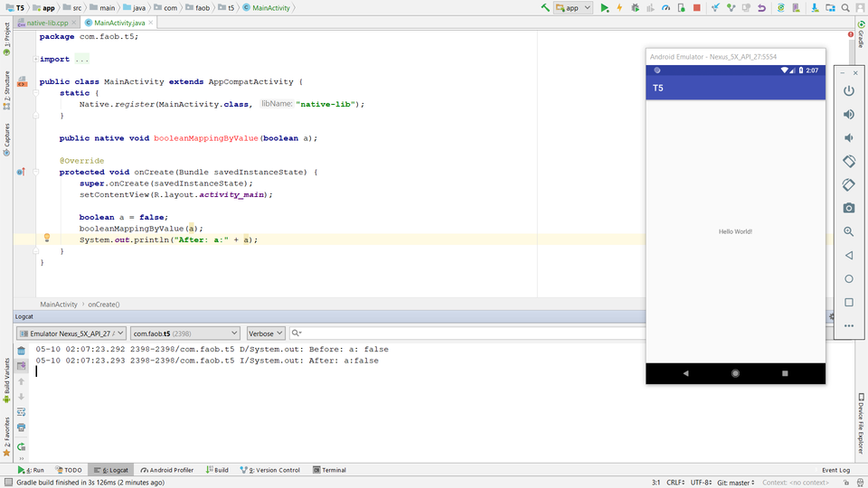Open the Verbose log level dropdown
The image size is (868, 488).
coord(266,333)
